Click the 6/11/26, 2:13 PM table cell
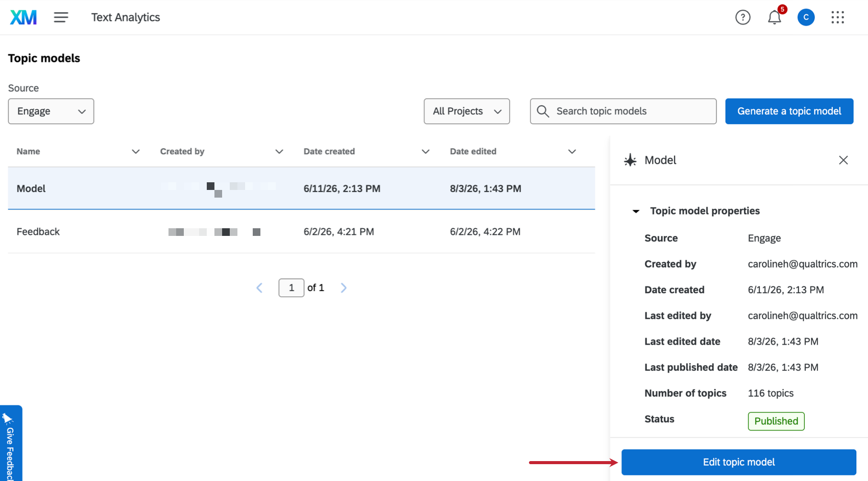Viewport: 868px width, 481px height. [x=342, y=188]
